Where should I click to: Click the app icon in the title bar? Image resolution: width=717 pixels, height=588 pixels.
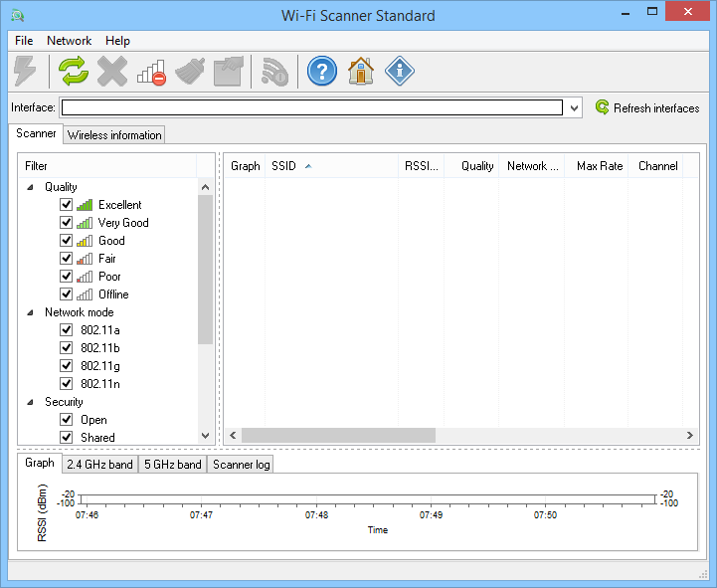click(18, 15)
